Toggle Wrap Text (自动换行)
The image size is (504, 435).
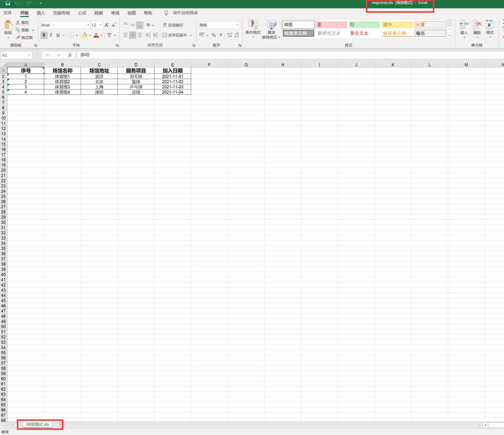click(x=173, y=25)
